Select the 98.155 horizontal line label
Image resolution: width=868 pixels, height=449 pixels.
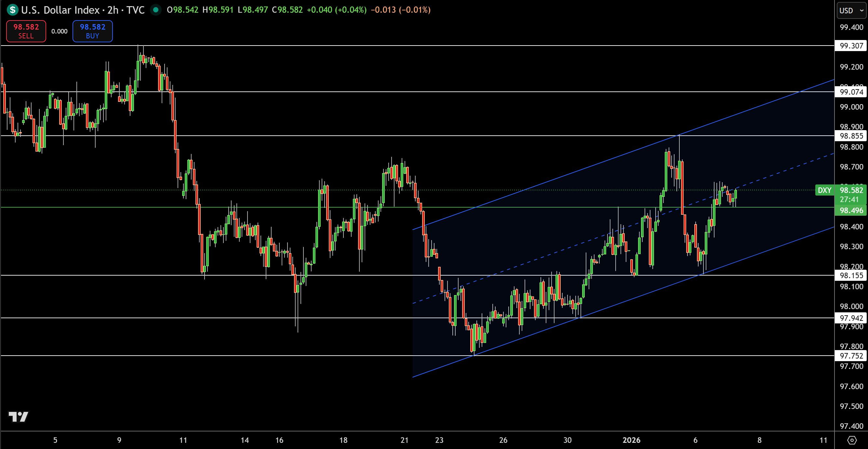tap(851, 275)
